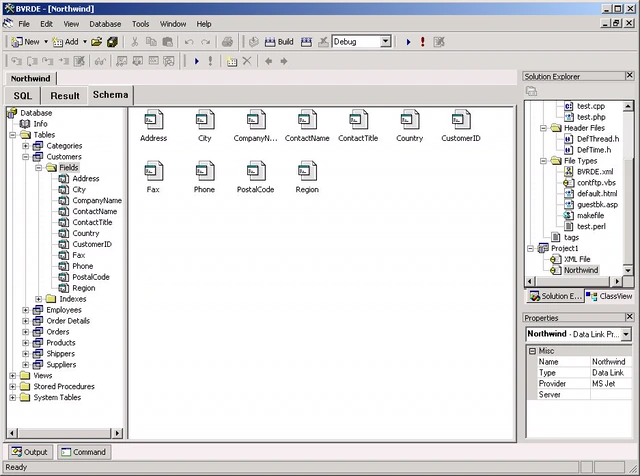Open the Tools menu
The image size is (640, 476).
(140, 24)
